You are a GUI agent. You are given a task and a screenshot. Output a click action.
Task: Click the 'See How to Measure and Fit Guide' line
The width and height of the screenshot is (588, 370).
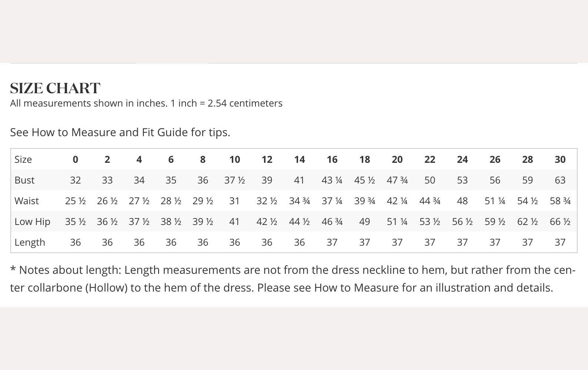tap(120, 132)
